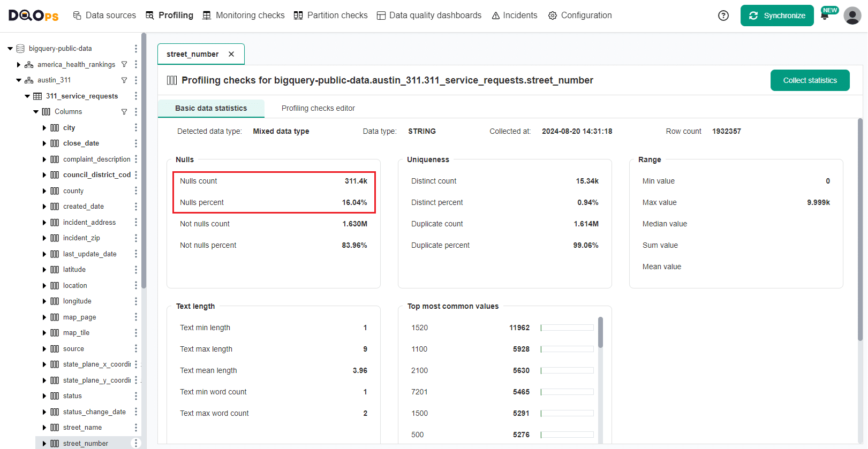Screen dimensions: 868x449
Task: Open kebab menu for 311_service_requests table
Action: (x=135, y=96)
